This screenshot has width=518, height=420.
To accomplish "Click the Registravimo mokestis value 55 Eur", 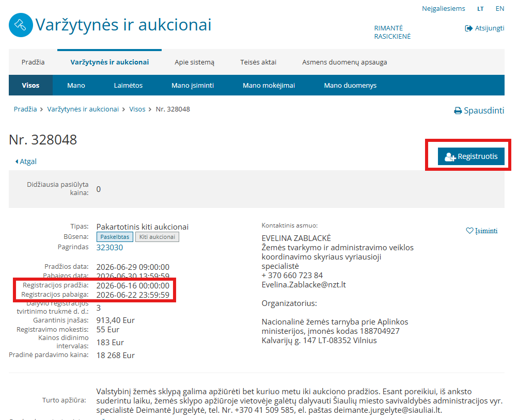I will (x=108, y=330).
